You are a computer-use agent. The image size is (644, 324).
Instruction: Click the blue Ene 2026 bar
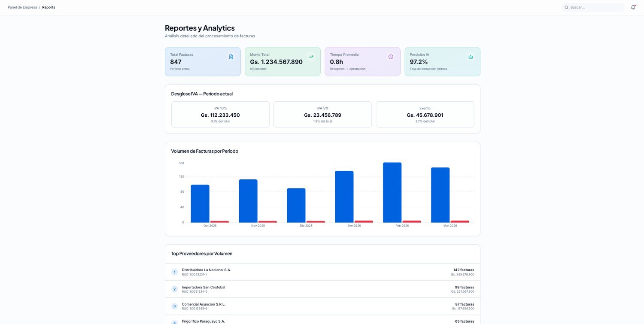(344, 197)
